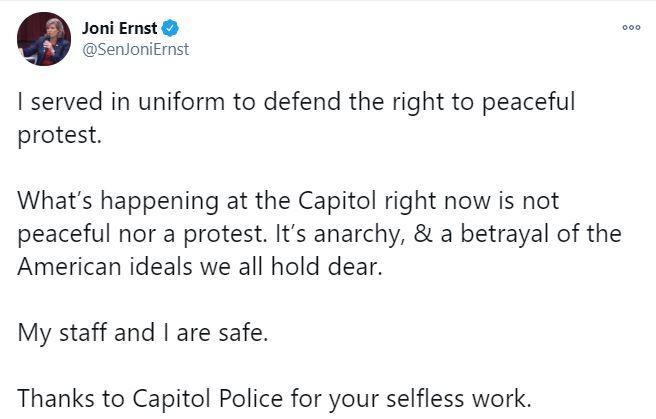Open the Joni Ernst display name link
656x419 pixels.
click(x=120, y=28)
